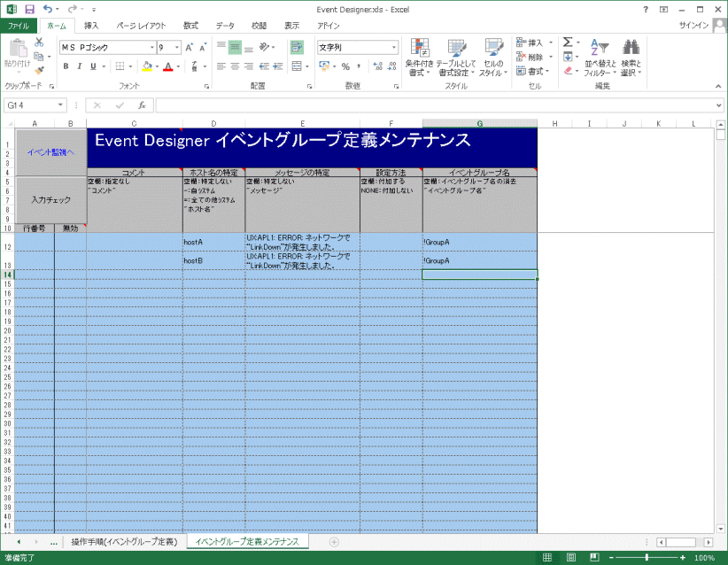Screen dimensions: 728x565
Task: Click the AutoSum sigma icon
Action: click(568, 43)
